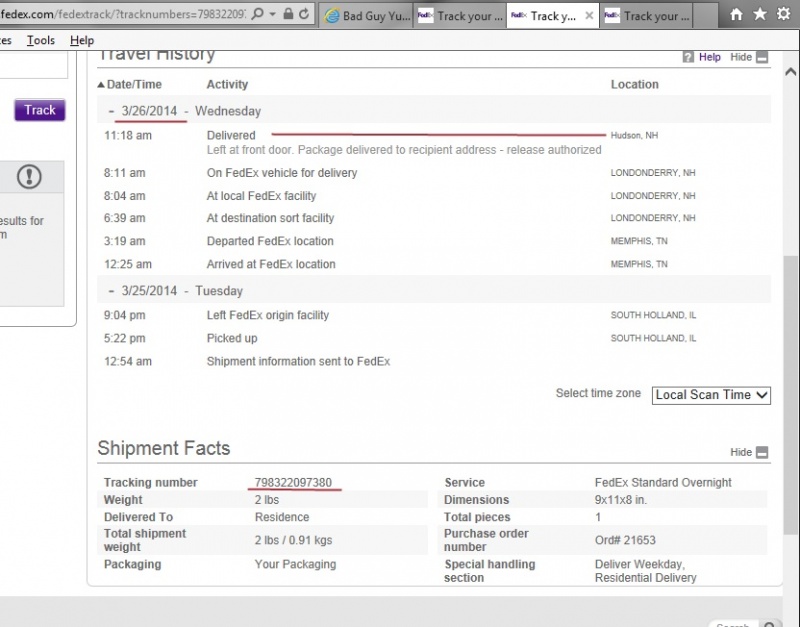This screenshot has height=627, width=800.
Task: Click 'FedEx Standard Overnight' service value
Action: coord(663,483)
